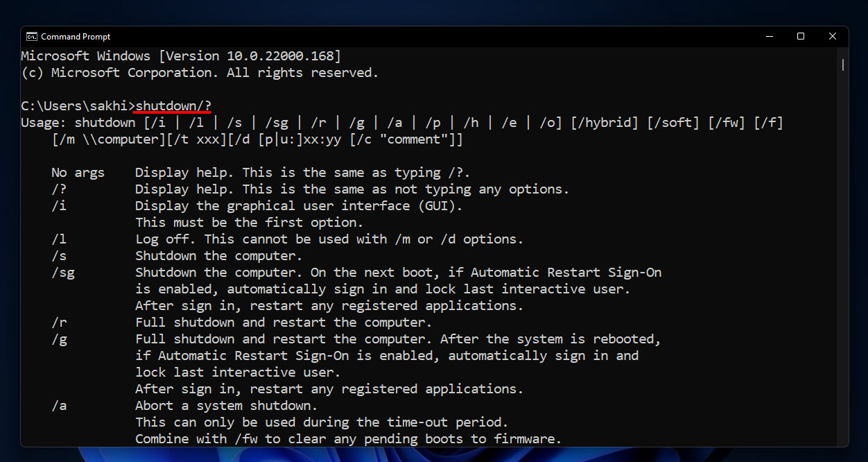Click the /g entry in the options list
The width and height of the screenshot is (868, 462).
pos(59,339)
